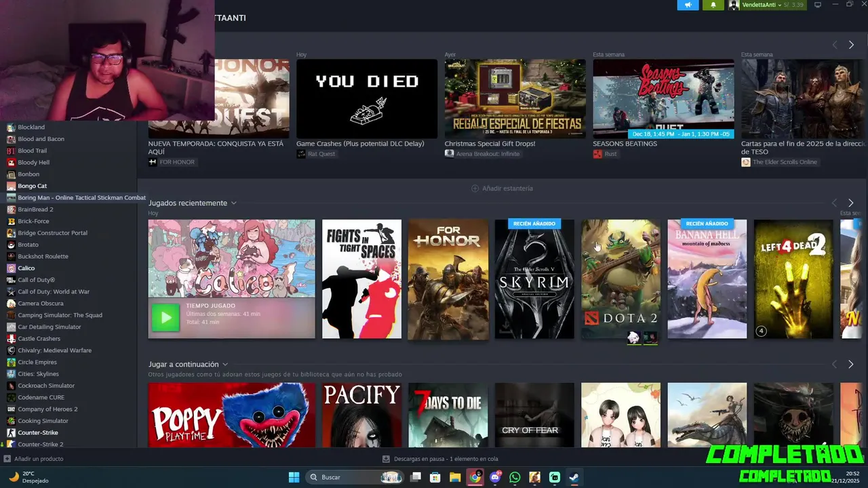Viewport: 868px width, 488px height.
Task: Click the FOR HONOR publisher icon under news
Action: tap(153, 162)
